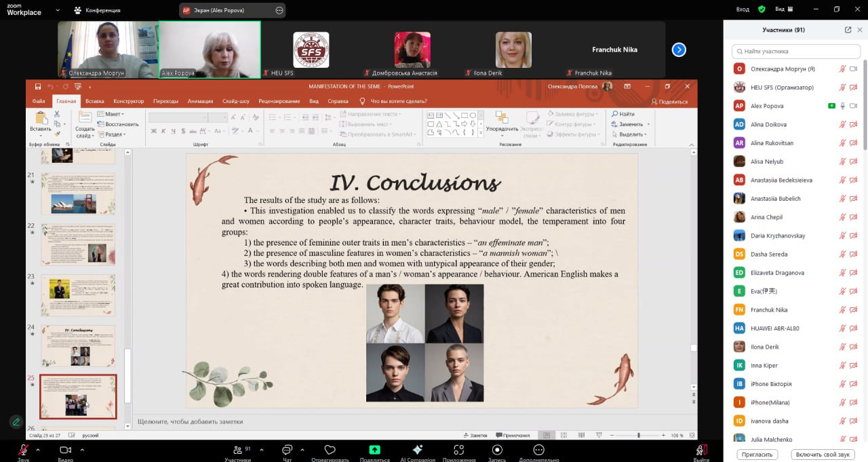Click the Найти участника search field

(795, 51)
